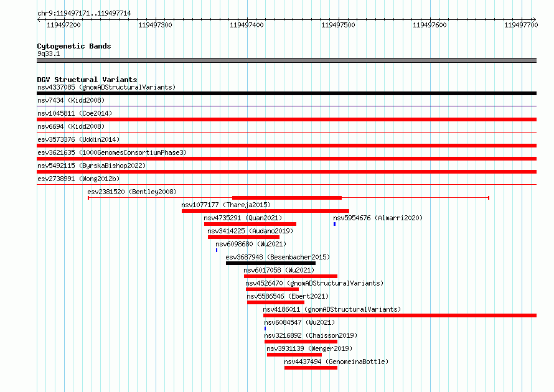Select the thick red esv2381520 segment
This screenshot has height=392, width=554.
point(287,198)
